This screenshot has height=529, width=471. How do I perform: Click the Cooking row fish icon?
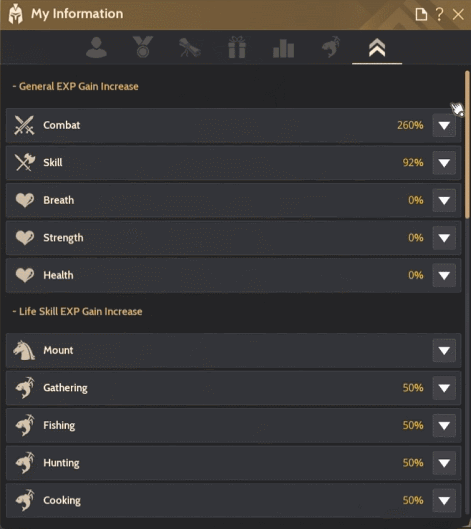(x=25, y=500)
